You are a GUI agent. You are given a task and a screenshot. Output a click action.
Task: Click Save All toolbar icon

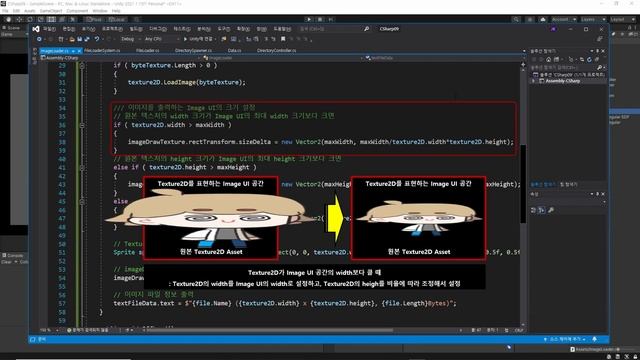87,39
